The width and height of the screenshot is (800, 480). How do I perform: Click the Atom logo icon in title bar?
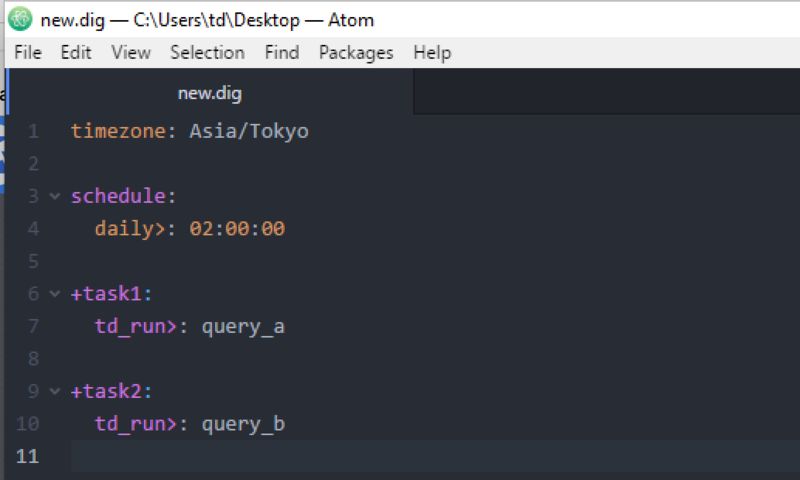(20, 19)
